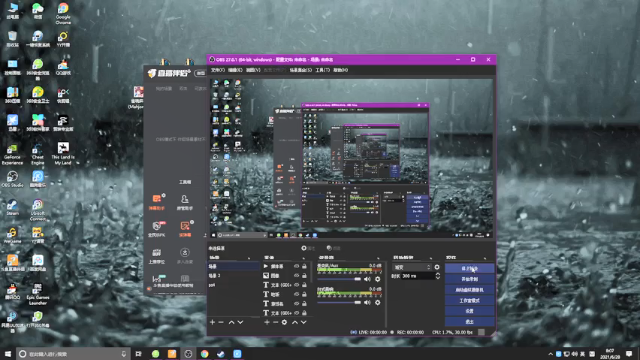Viewport: 640px width, 360px height.
Task: Open Windows Start menu
Action: pyautogui.click(x=8, y=354)
